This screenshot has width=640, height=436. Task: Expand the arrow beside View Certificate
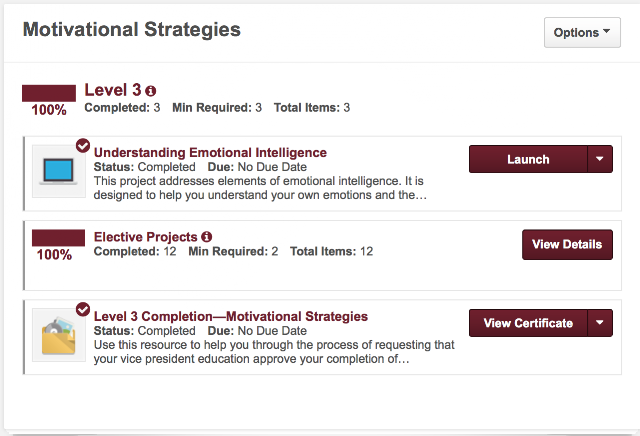600,323
